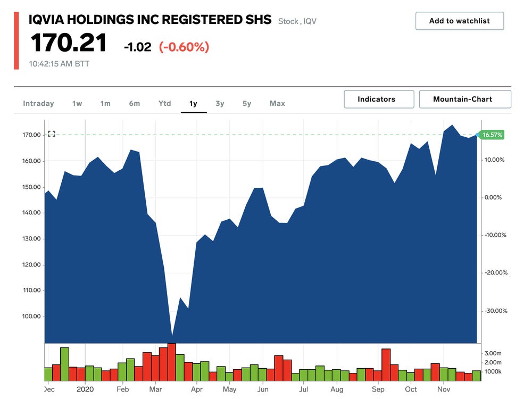This screenshot has width=532, height=399.
Task: Click the 10.00% right axis label
Action: coord(494,160)
